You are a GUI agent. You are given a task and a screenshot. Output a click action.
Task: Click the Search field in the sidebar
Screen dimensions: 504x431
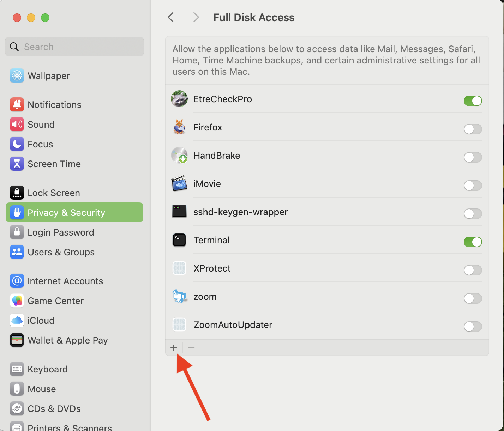pyautogui.click(x=74, y=47)
